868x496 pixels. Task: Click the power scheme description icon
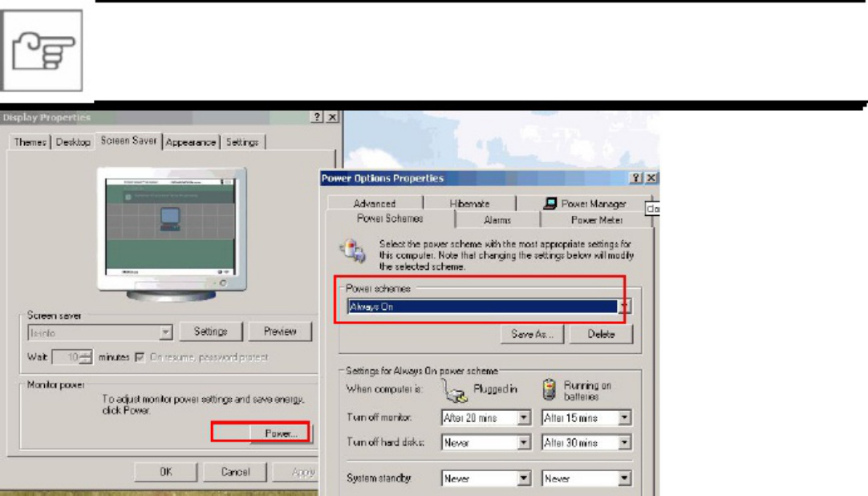(353, 250)
